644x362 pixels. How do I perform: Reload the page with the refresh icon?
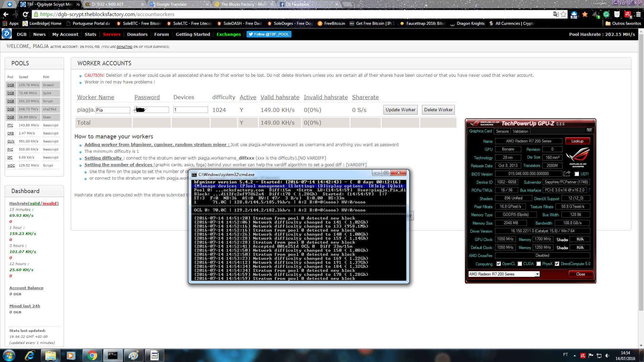pos(25,14)
